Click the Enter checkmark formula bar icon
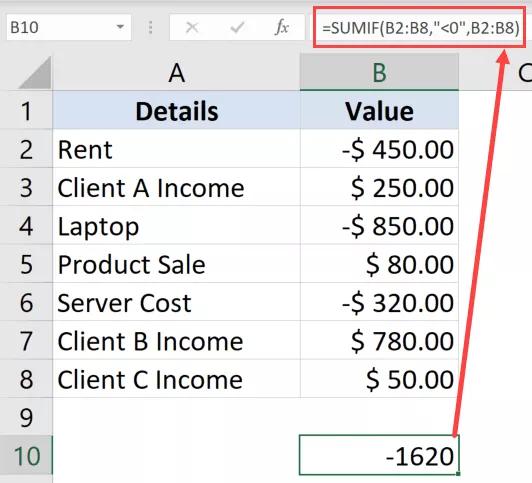The height and width of the screenshot is (483, 532). pos(237,27)
